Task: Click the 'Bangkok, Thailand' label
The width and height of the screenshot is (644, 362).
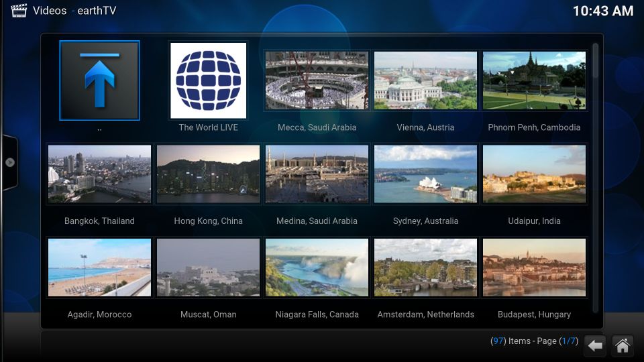Action: [99, 221]
